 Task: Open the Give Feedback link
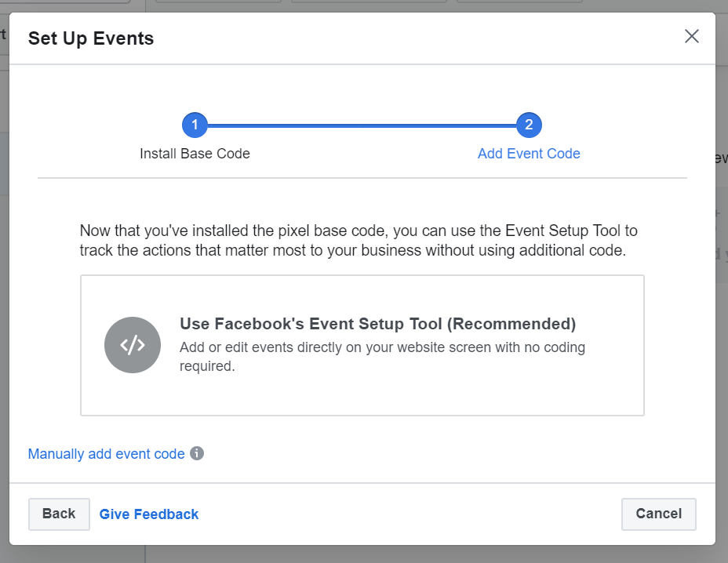(149, 514)
